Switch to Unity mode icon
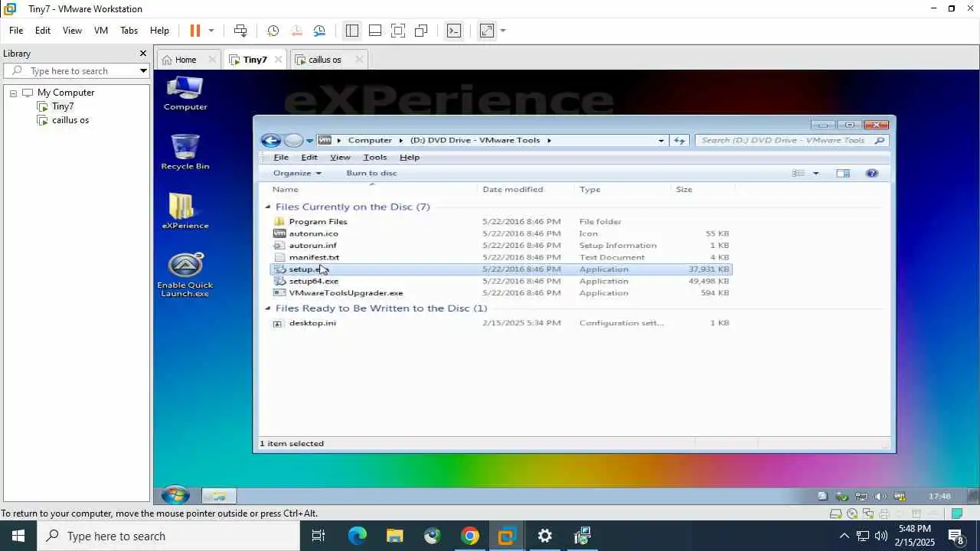Screen dimensions: 980x551 (x=420, y=31)
